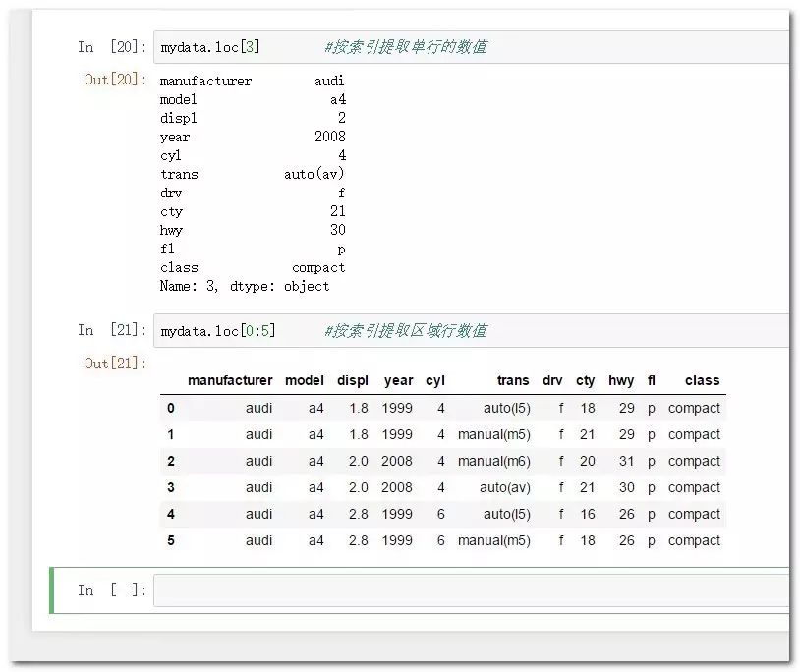Click audi manufacturer value in row 1
The width and height of the screenshot is (800, 672).
[258, 434]
